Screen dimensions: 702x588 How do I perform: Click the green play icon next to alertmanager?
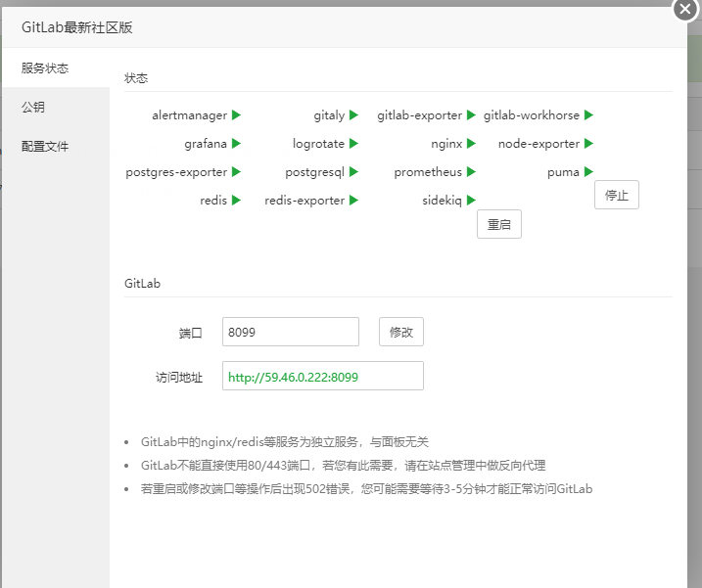coord(236,115)
